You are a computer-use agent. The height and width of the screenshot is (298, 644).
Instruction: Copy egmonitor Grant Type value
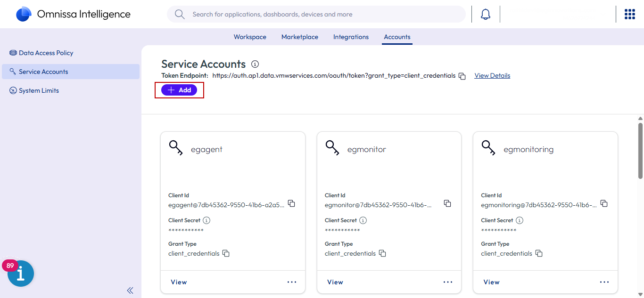[382, 253]
